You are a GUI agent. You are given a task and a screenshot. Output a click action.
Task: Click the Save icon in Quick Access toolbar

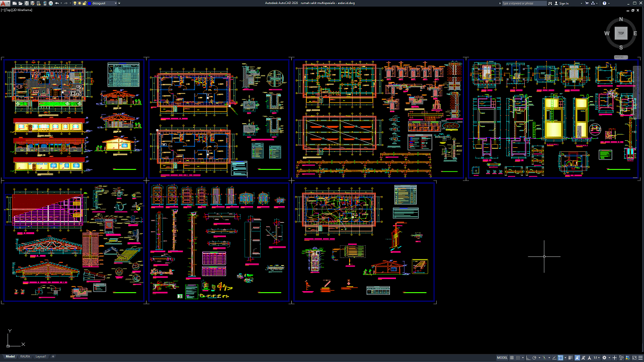click(x=27, y=3)
